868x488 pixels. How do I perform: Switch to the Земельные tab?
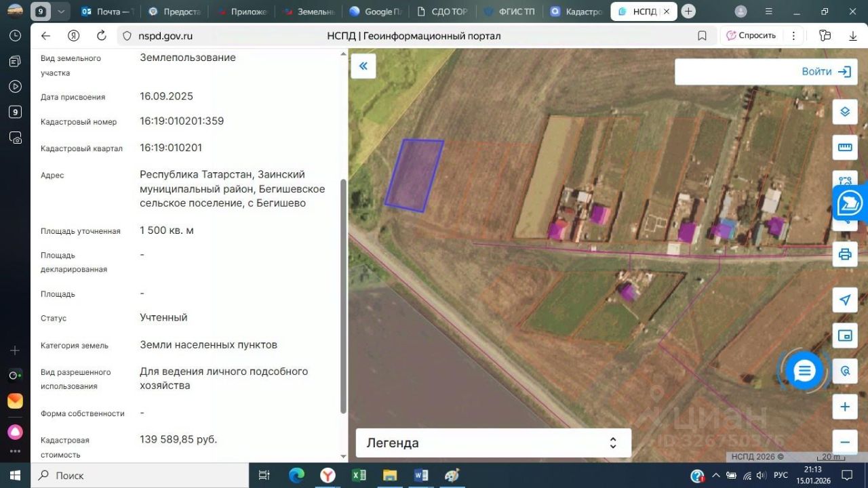click(x=310, y=12)
